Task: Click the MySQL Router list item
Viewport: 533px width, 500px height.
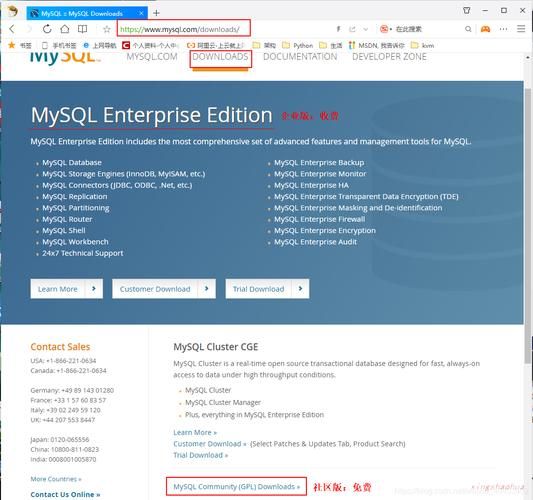Action: click(67, 219)
